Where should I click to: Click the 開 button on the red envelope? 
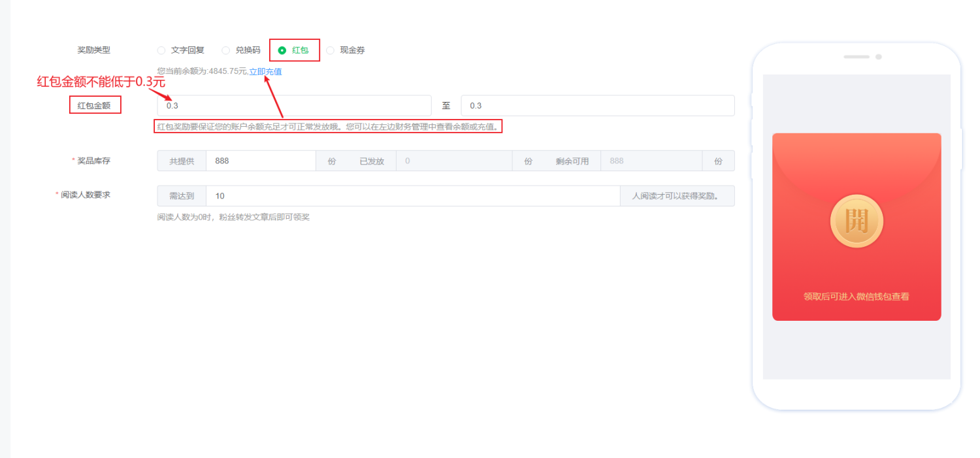tap(856, 221)
